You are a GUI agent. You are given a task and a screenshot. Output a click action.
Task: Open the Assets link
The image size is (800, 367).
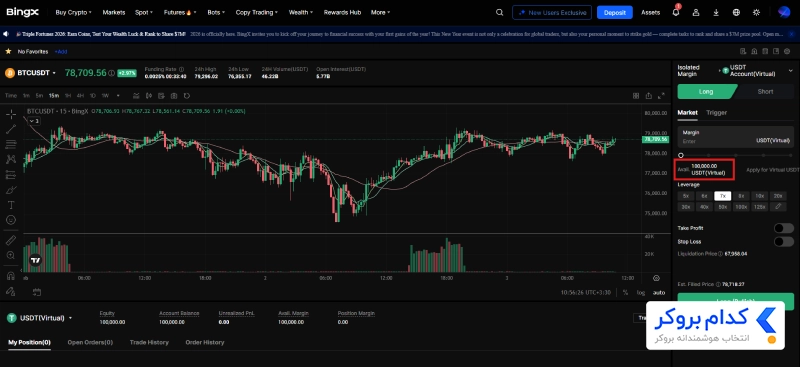coord(651,12)
